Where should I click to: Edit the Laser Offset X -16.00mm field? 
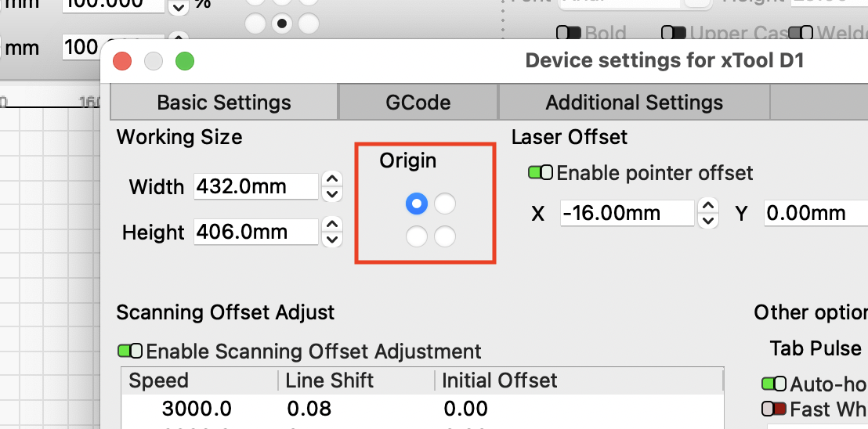tap(627, 213)
